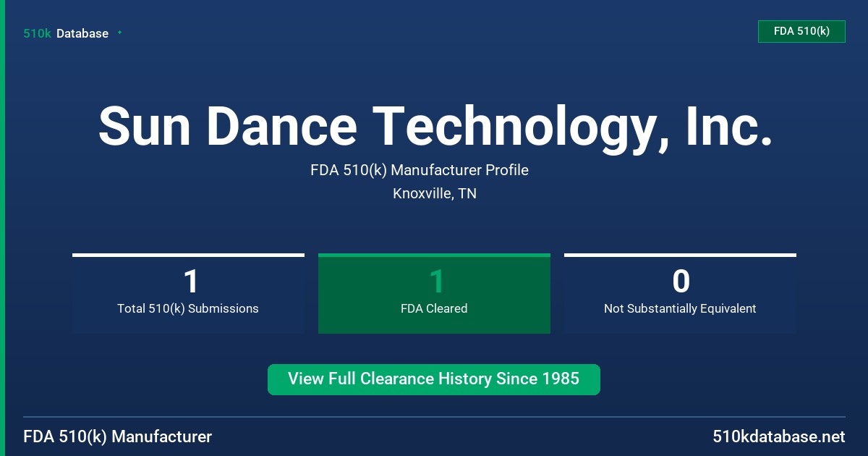The height and width of the screenshot is (456, 868).
Task: Open View Full Clearance History Since 1985
Action: coord(434,379)
